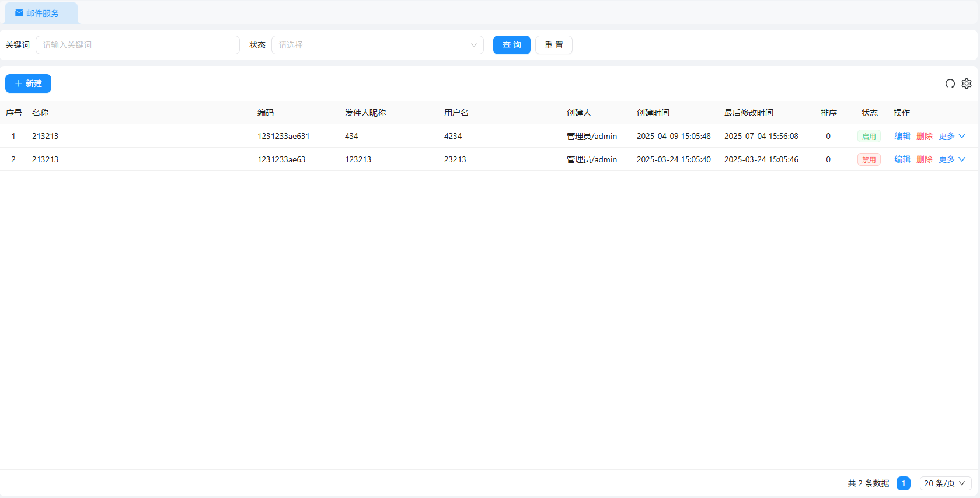
Task: Switch to the 邮件服务 tab
Action: 42,13
